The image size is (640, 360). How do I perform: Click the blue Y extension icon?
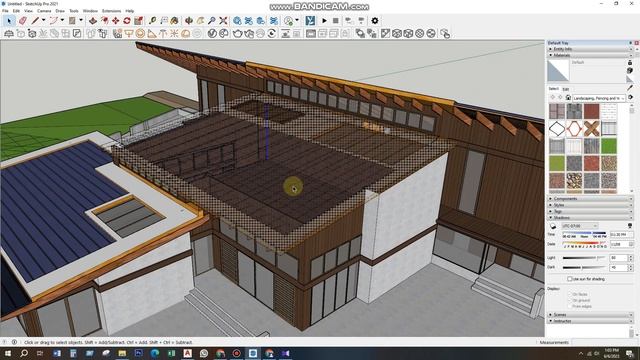coord(310,20)
